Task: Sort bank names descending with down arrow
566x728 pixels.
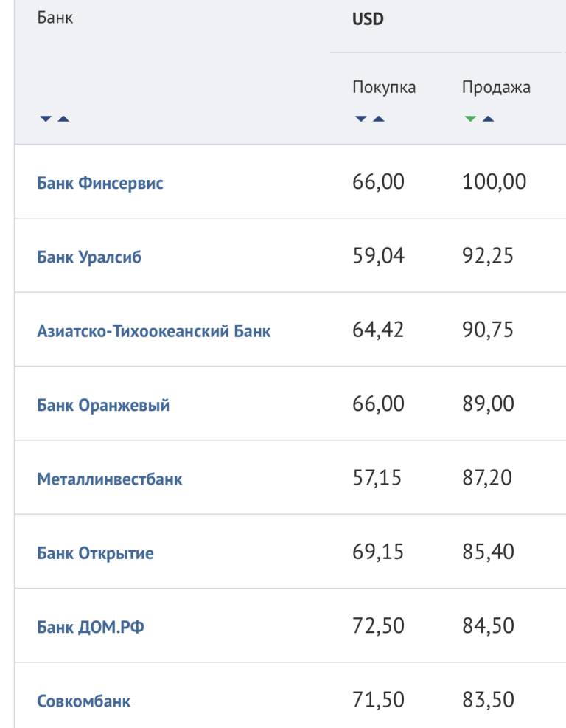Action: pos(46,119)
